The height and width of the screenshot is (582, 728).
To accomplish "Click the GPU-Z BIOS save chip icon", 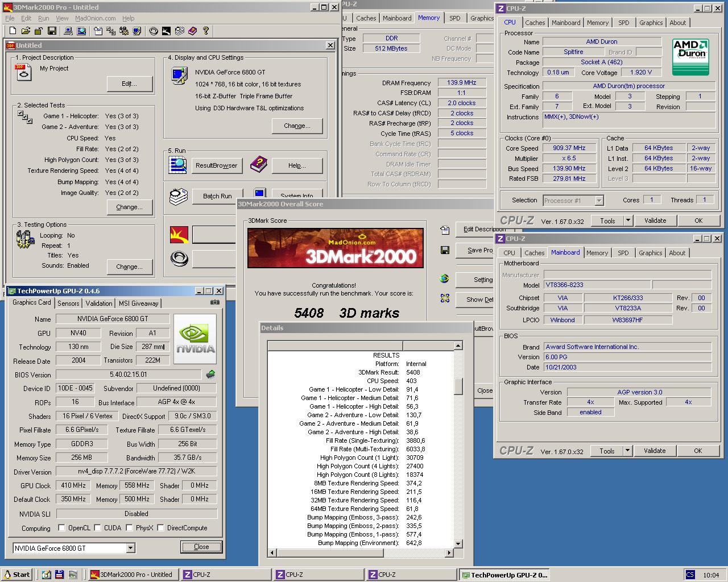I will coord(210,374).
